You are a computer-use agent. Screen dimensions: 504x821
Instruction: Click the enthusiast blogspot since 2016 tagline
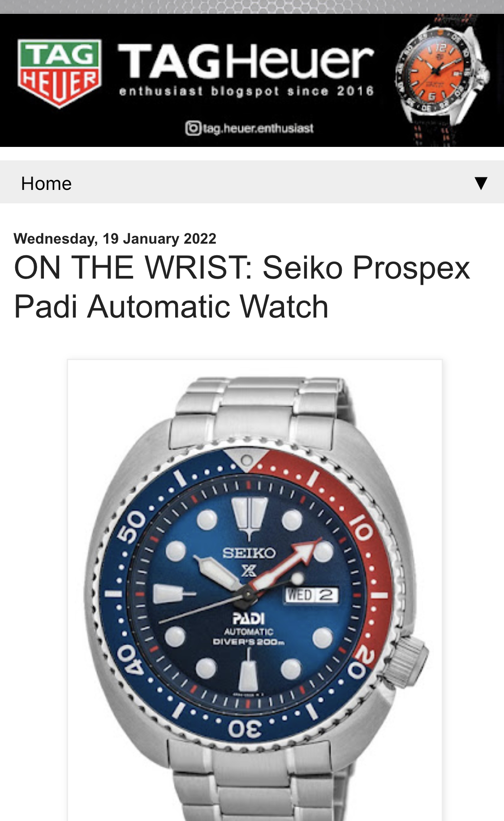coord(246,91)
